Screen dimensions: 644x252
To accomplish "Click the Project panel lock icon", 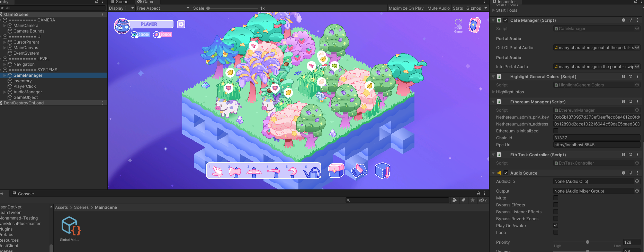I will coord(478,194).
